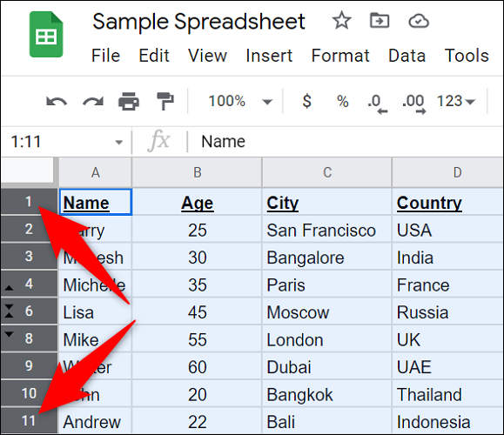This screenshot has height=435, width=504.
Task: Click the Indonesia cell
Action: tap(447, 421)
